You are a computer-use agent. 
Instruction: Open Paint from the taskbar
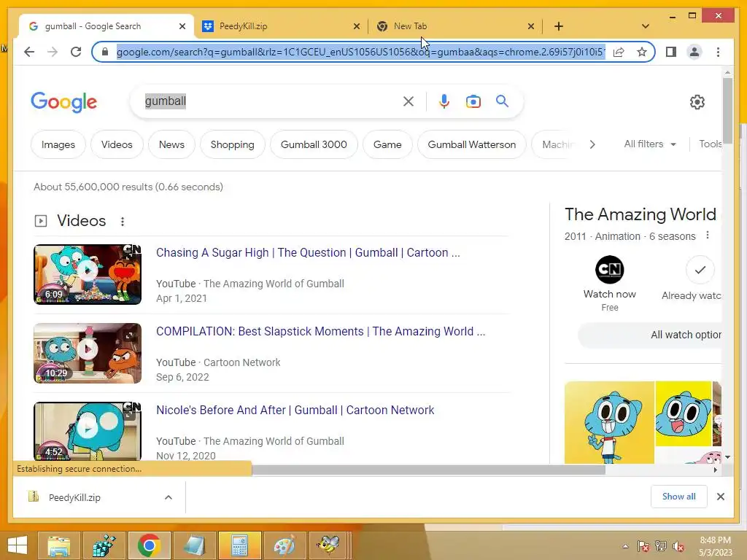tap(284, 545)
